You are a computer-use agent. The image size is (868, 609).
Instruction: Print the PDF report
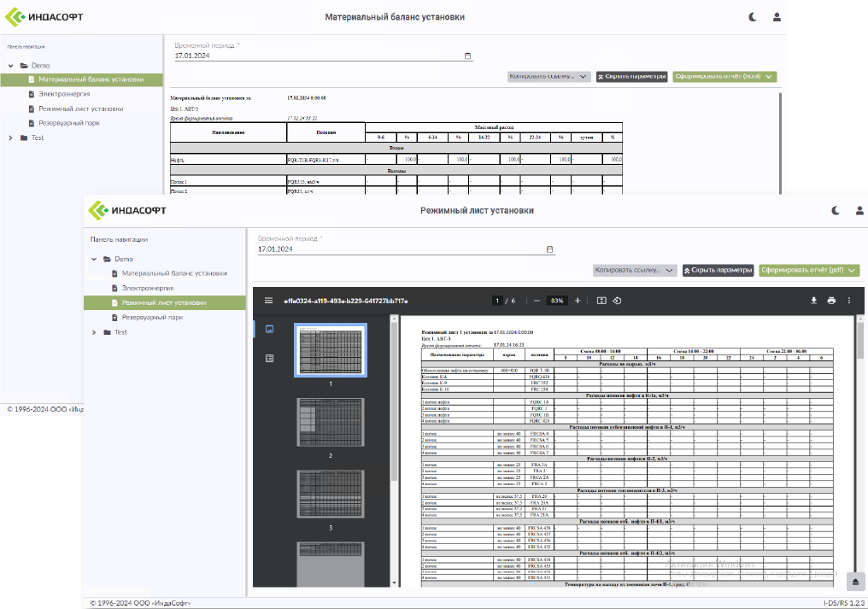(831, 301)
